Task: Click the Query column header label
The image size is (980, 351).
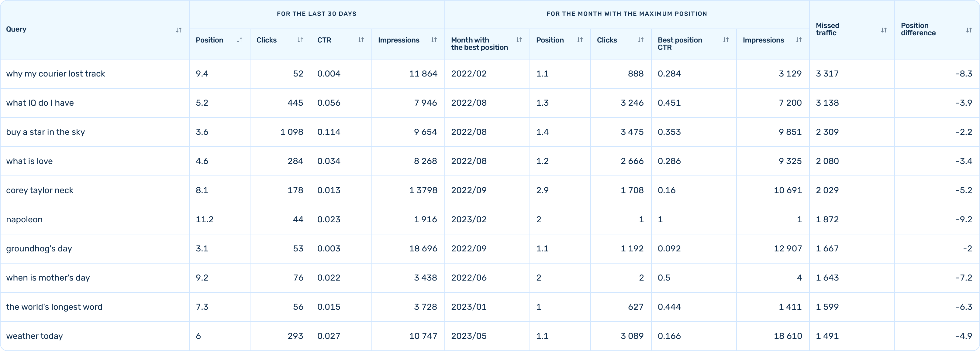Action: click(x=16, y=29)
